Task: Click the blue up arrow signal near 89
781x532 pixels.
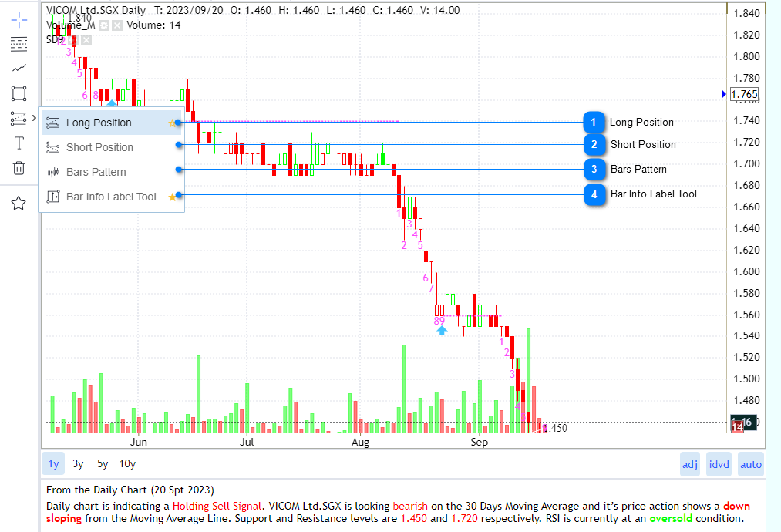Action: click(x=442, y=330)
